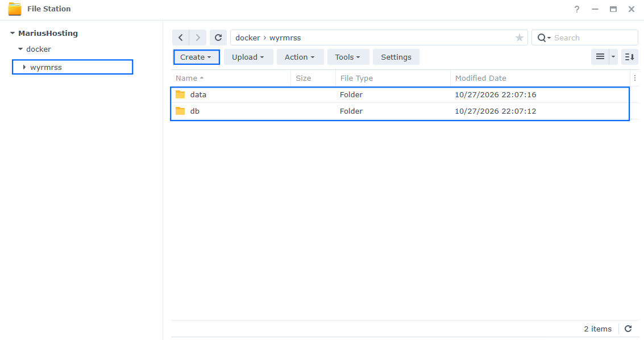The width and height of the screenshot is (644, 340).
Task: Open the view mode dropdown arrow
Action: [x=613, y=57]
